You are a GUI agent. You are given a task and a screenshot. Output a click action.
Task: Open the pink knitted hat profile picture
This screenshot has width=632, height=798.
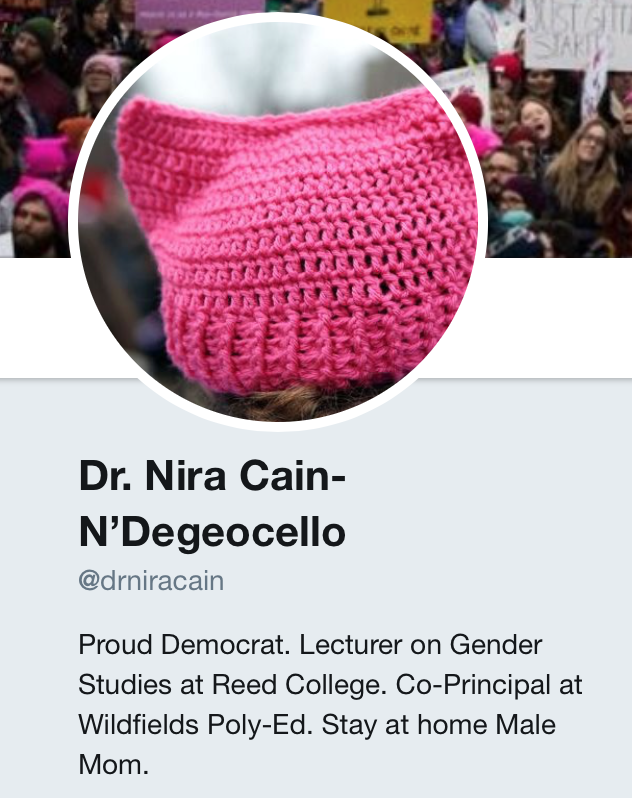(278, 221)
